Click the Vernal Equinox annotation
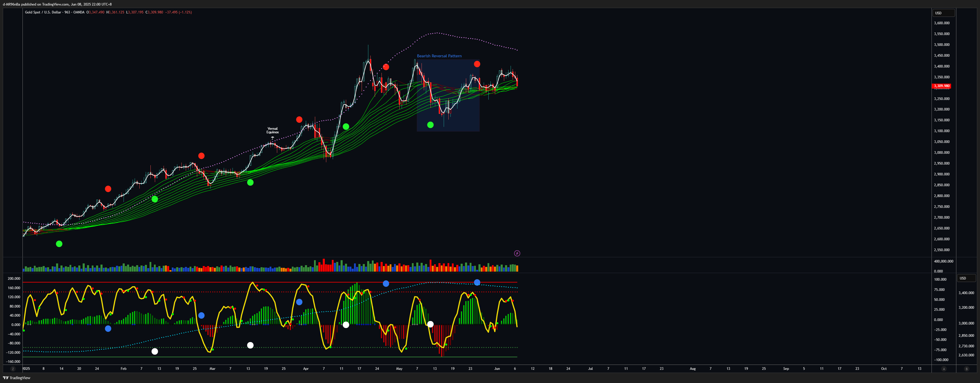 (273, 130)
